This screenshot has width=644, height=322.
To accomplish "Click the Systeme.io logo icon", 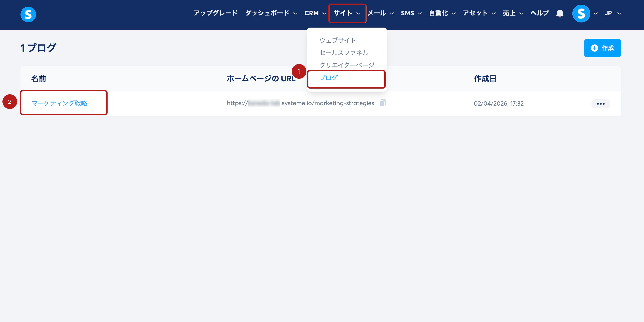I will click(x=28, y=14).
